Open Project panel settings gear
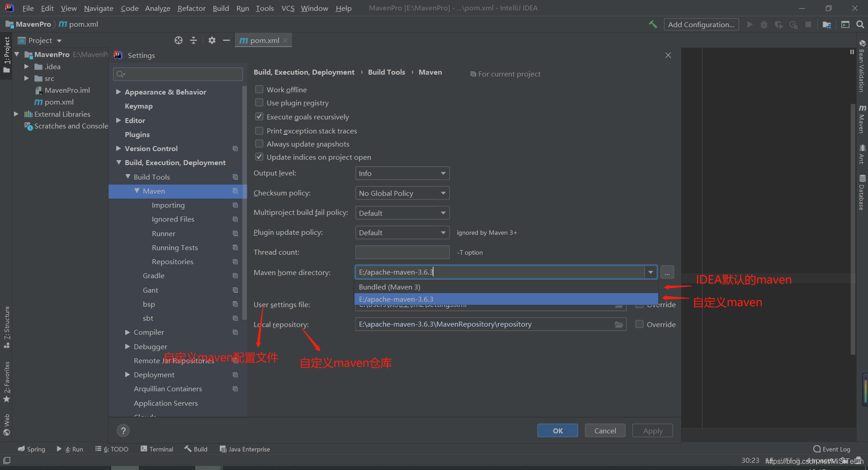The image size is (868, 470). 212,40
